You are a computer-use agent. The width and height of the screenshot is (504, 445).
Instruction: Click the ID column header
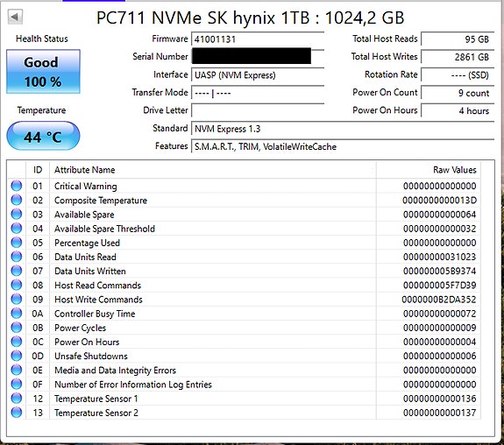coord(38,170)
